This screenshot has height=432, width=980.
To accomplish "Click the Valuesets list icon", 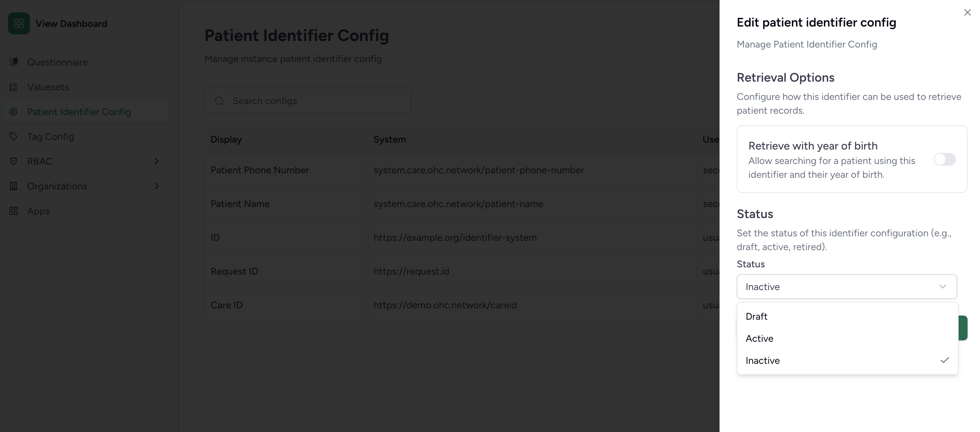I will point(14,87).
